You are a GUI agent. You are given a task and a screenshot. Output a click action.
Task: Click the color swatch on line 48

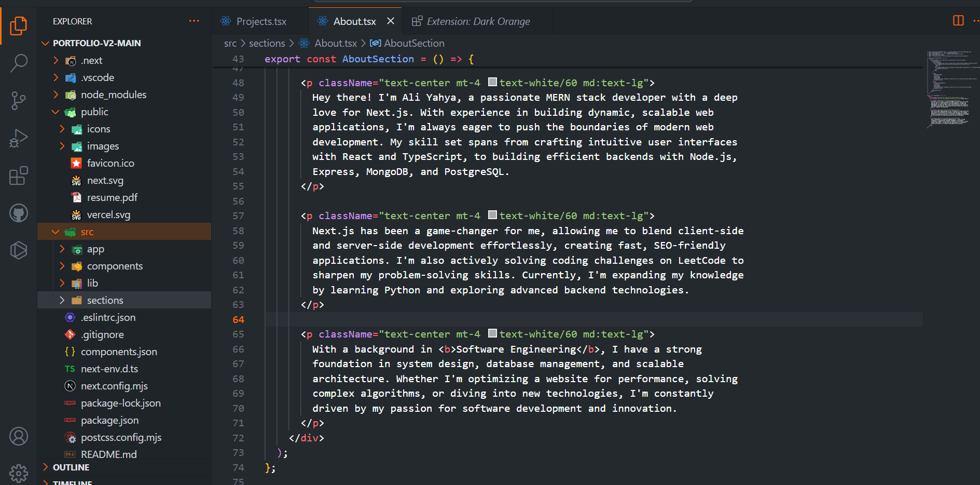pos(493,82)
